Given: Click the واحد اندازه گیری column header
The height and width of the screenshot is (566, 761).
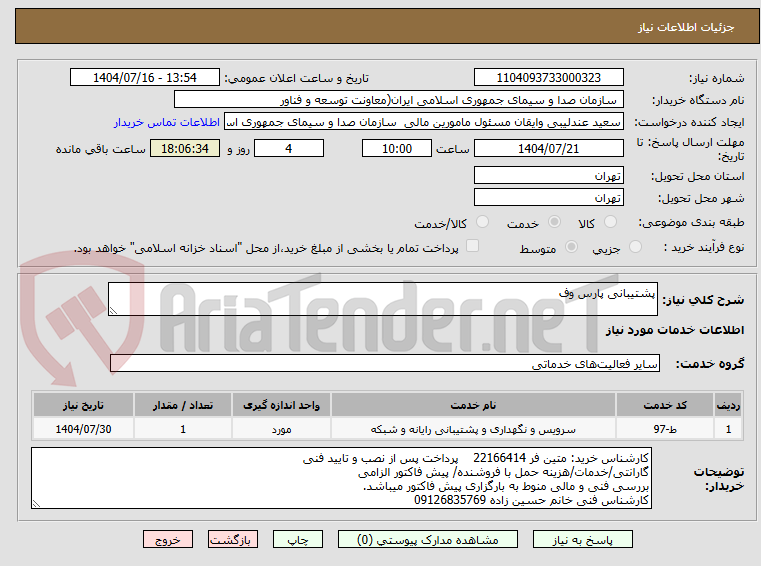Looking at the screenshot, I should pyautogui.click(x=281, y=405).
